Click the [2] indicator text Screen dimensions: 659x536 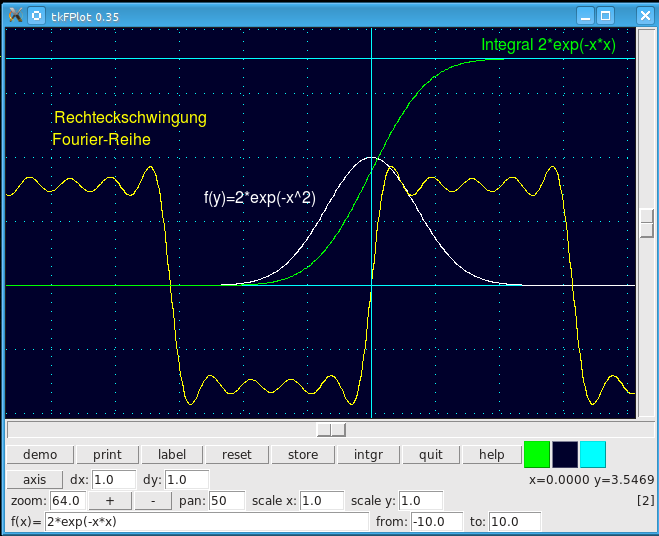tap(646, 500)
